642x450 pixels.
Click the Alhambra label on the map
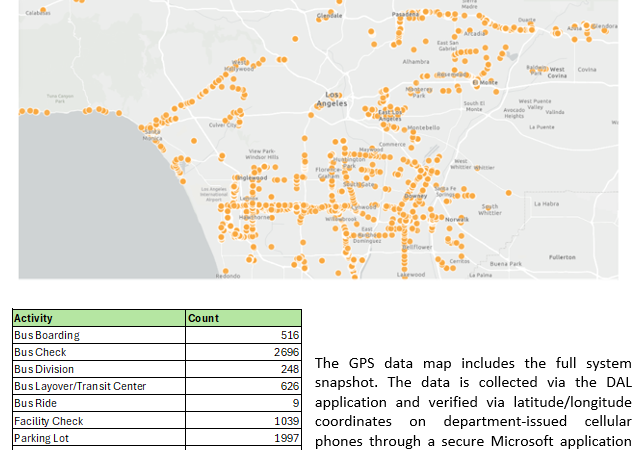point(415,61)
